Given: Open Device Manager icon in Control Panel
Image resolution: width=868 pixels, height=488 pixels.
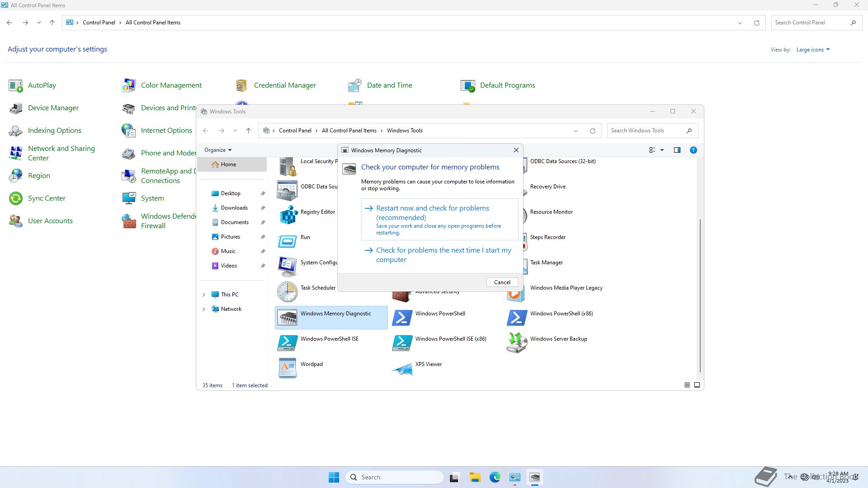Looking at the screenshot, I should pyautogui.click(x=16, y=108).
